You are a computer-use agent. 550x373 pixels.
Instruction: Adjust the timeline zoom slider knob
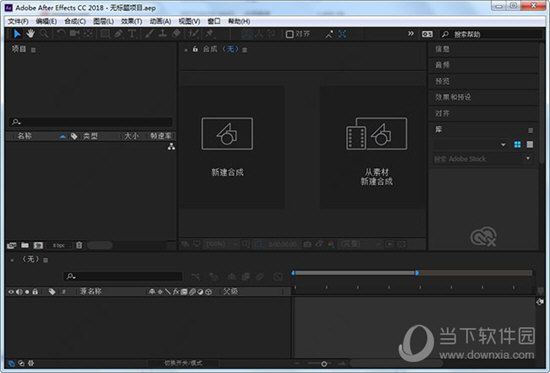pos(324,364)
